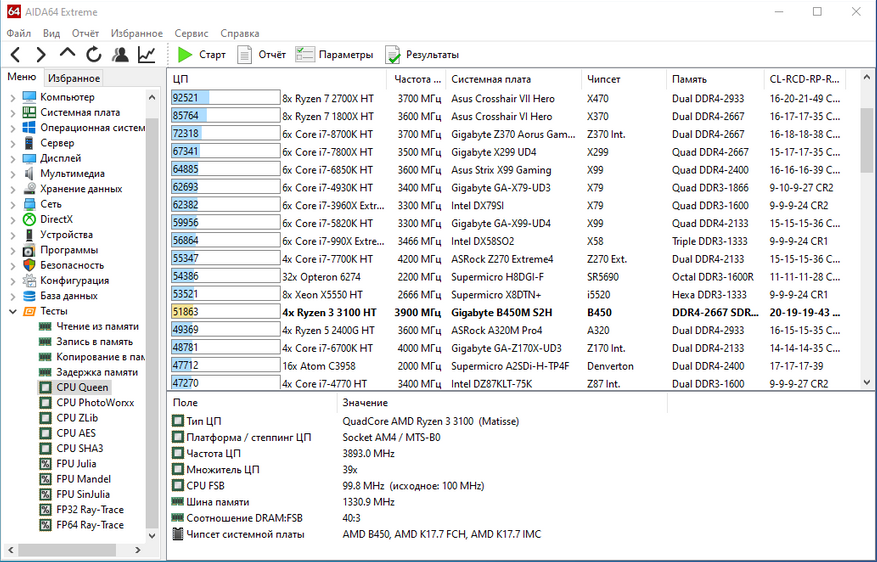The height and width of the screenshot is (562, 877).
Task: Expand the Сеть tree node
Action: point(12,204)
